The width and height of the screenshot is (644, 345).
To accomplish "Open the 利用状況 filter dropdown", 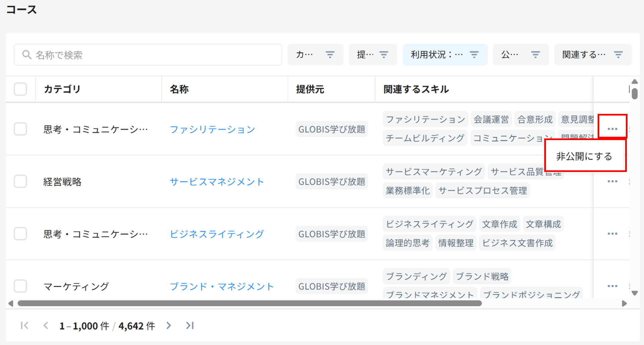I will [x=444, y=54].
